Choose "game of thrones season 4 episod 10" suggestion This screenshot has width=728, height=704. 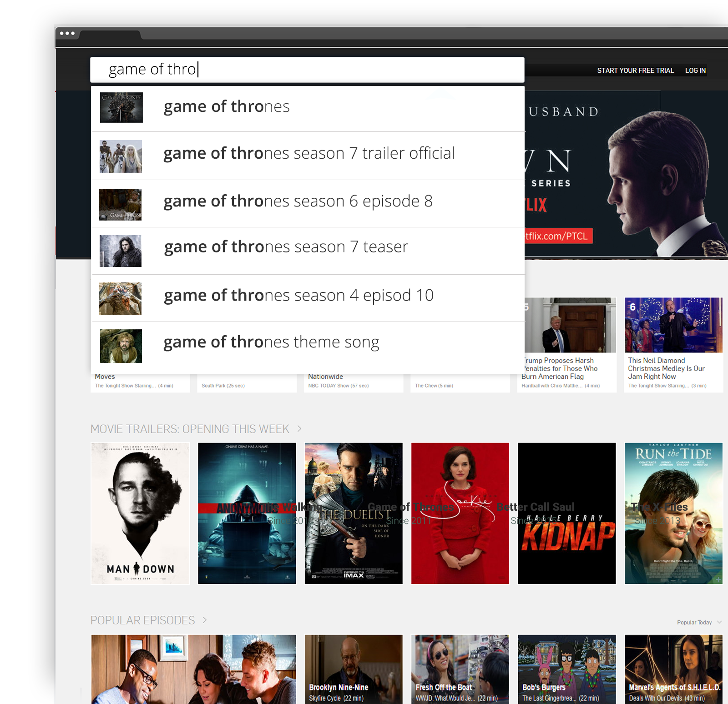308,298
